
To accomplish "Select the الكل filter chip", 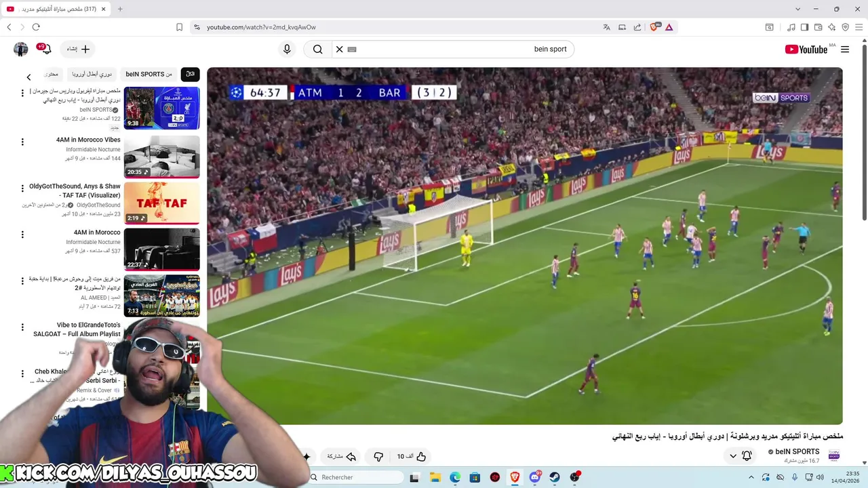I will tap(190, 74).
